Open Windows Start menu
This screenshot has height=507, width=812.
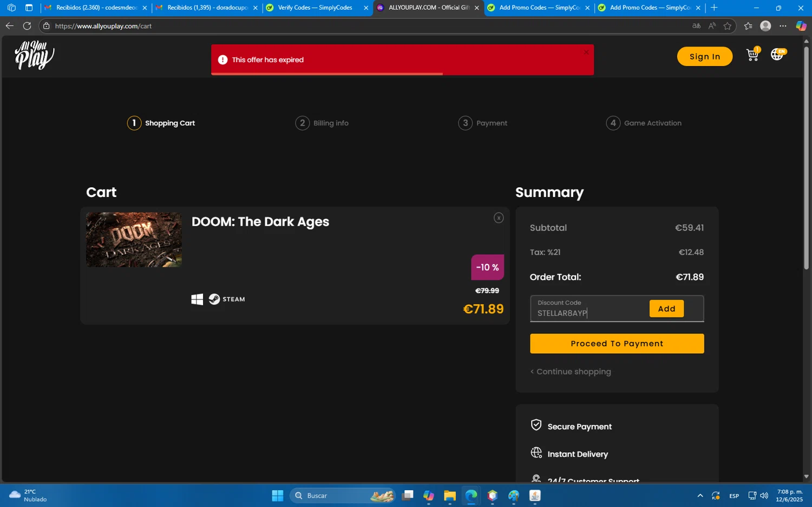278,496
